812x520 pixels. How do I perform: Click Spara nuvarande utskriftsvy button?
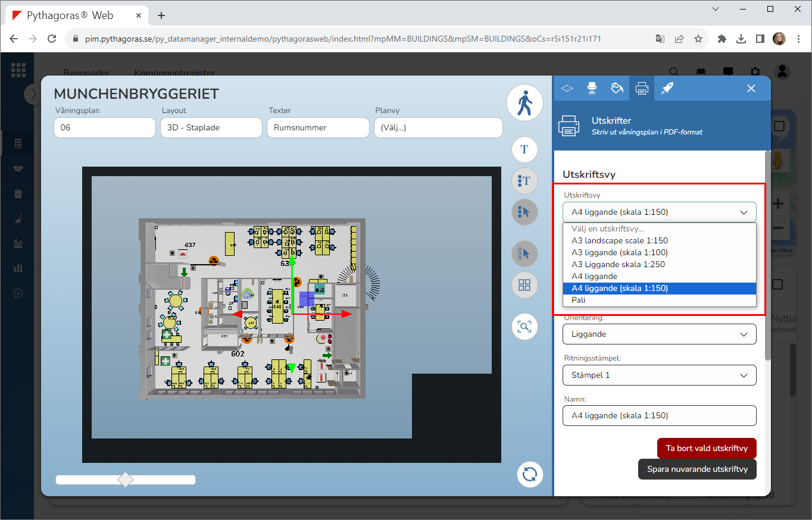[x=697, y=469]
